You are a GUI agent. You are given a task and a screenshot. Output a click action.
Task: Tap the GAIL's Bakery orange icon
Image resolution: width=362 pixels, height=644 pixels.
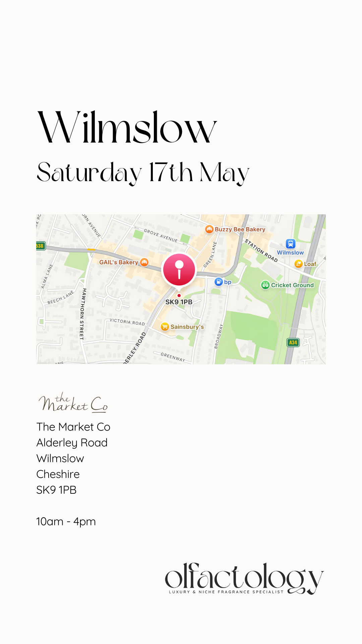click(144, 262)
